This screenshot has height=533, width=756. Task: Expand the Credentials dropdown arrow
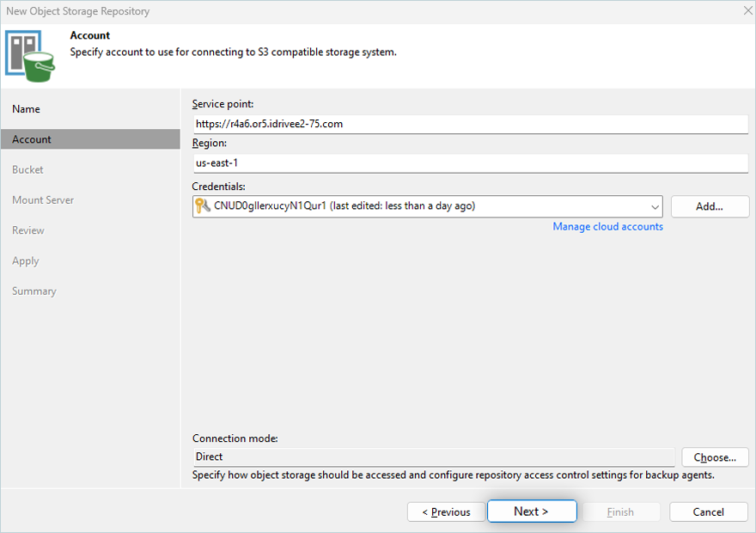point(655,206)
